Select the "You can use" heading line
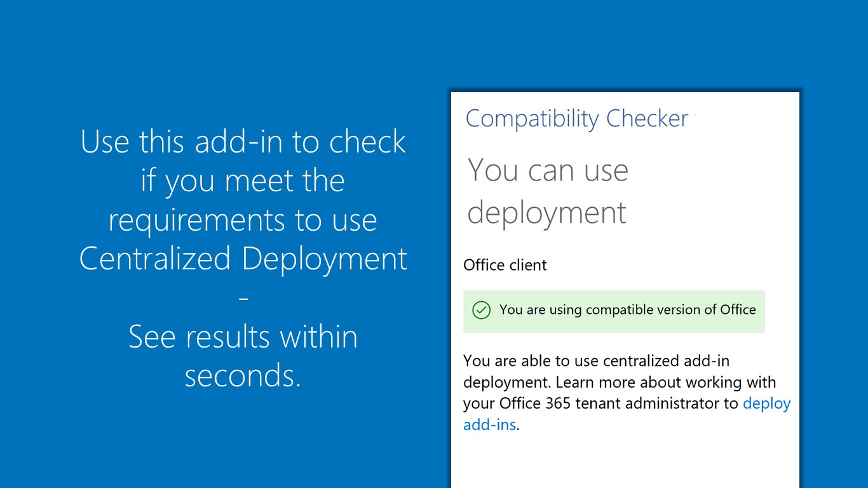868x488 pixels. (x=548, y=170)
